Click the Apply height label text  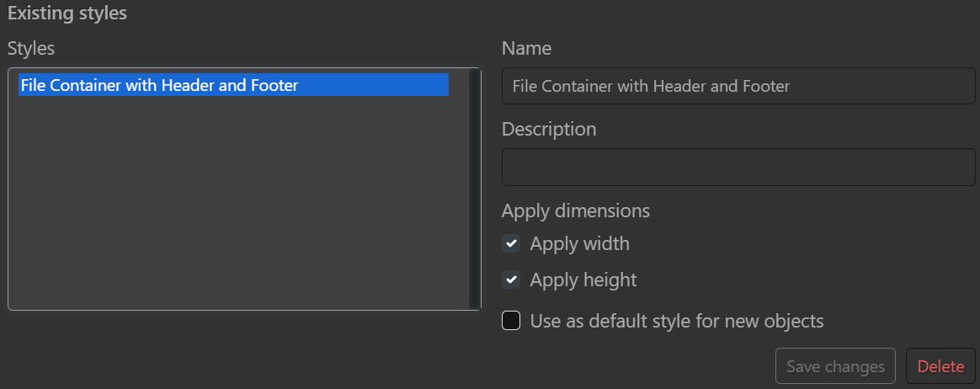pos(583,280)
